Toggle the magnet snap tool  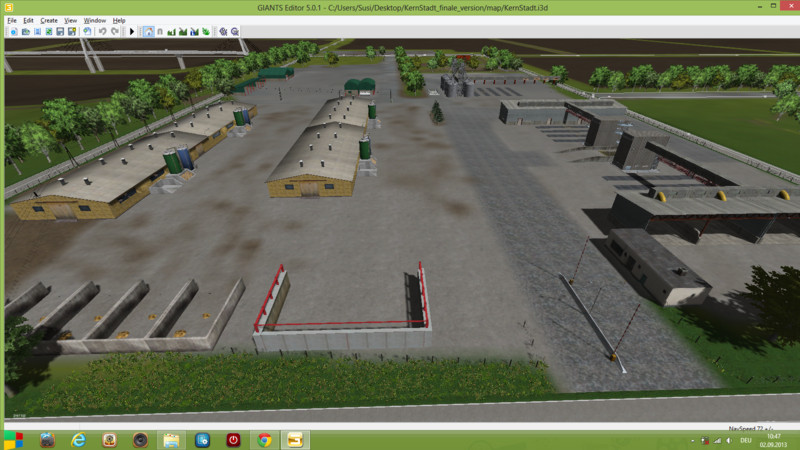160,31
